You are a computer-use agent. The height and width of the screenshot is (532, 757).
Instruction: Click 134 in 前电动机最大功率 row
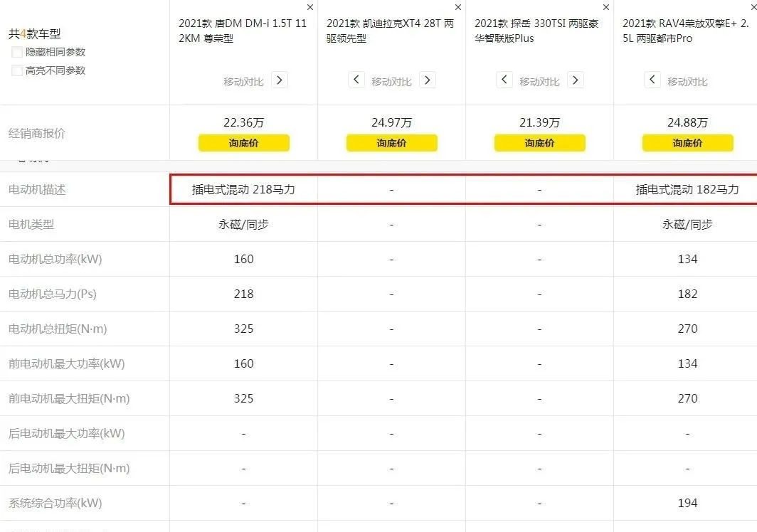point(687,363)
